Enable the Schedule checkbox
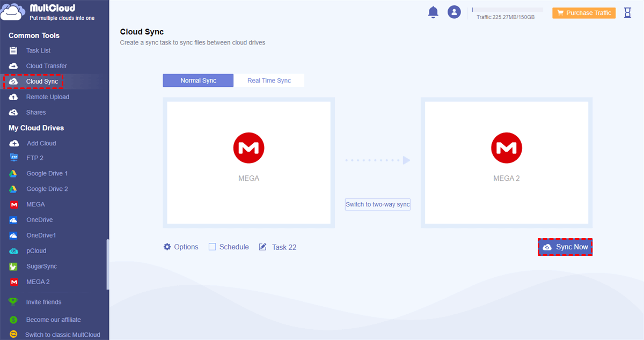 [x=212, y=247]
